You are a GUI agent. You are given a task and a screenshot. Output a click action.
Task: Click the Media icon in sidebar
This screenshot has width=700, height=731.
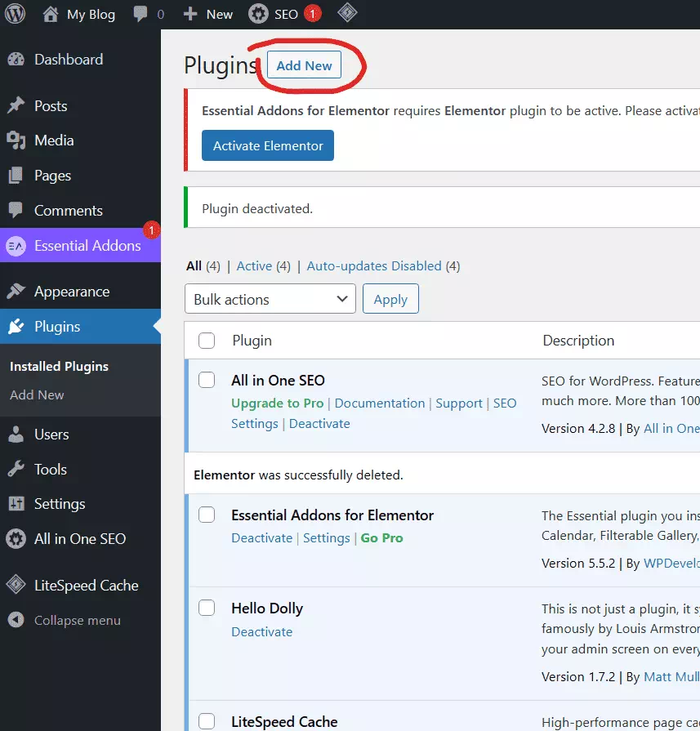16,140
